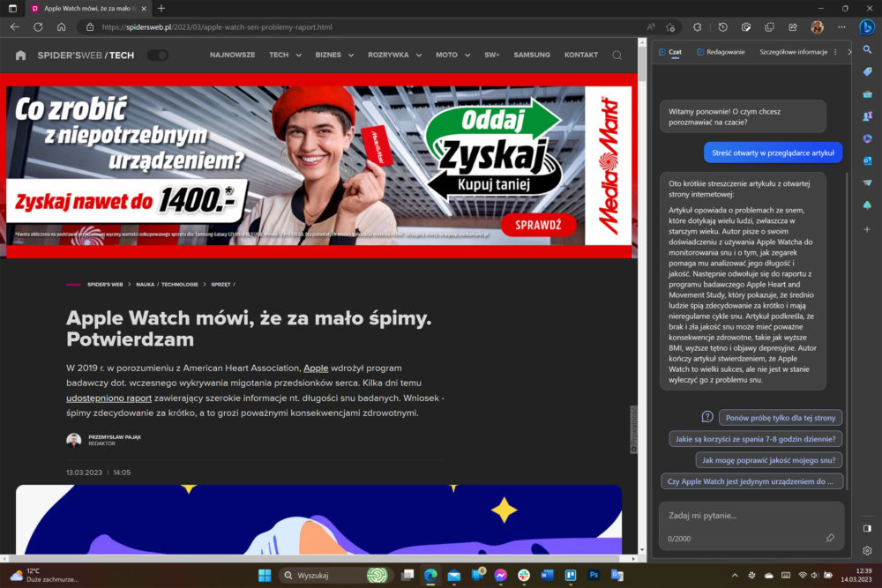Switch to Szczegółowe informacje tab
This screenshot has width=882, height=588.
(x=793, y=52)
